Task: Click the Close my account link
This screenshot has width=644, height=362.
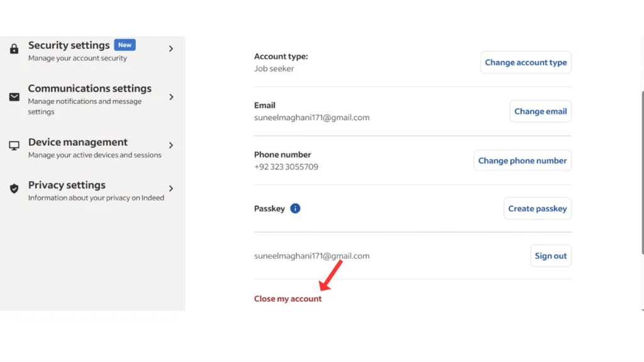Action: (x=287, y=299)
